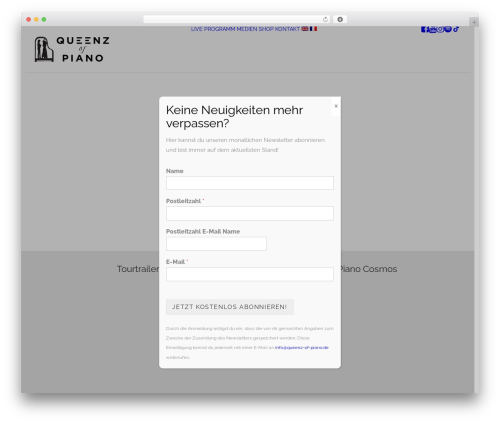500x423 pixels.
Task: Open the browser extension icon beside address bar
Action: point(340,19)
